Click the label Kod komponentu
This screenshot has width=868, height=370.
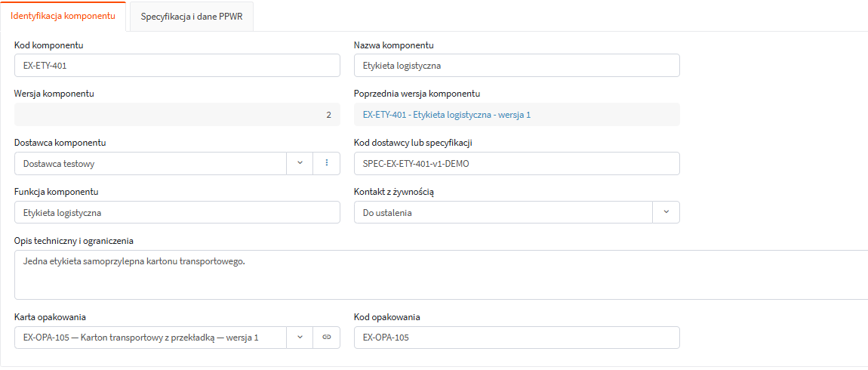[x=49, y=45]
